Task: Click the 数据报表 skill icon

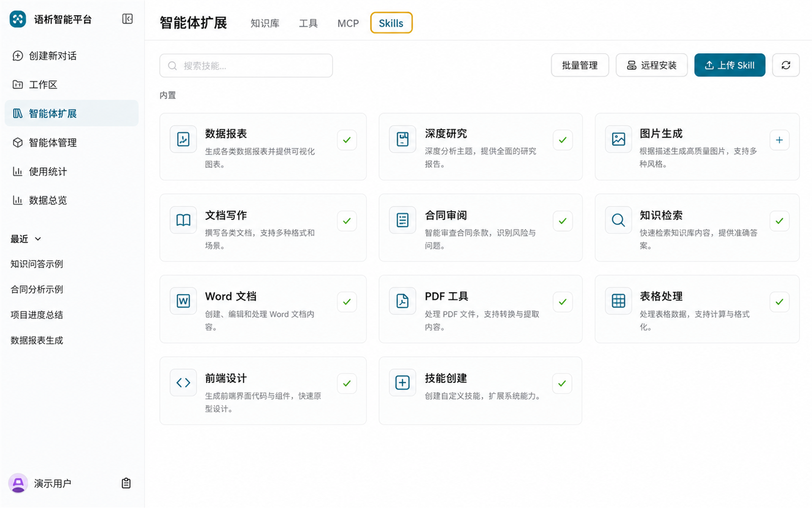Action: tap(183, 139)
